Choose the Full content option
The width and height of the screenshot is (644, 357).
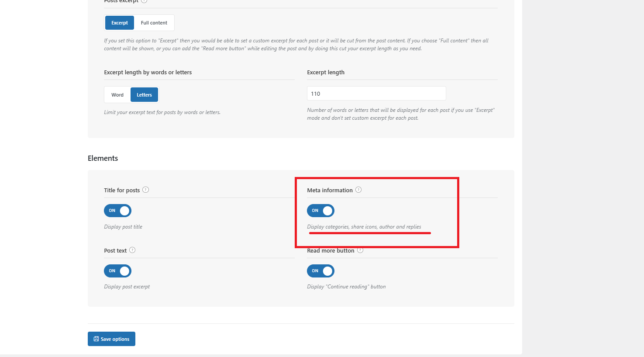(154, 23)
